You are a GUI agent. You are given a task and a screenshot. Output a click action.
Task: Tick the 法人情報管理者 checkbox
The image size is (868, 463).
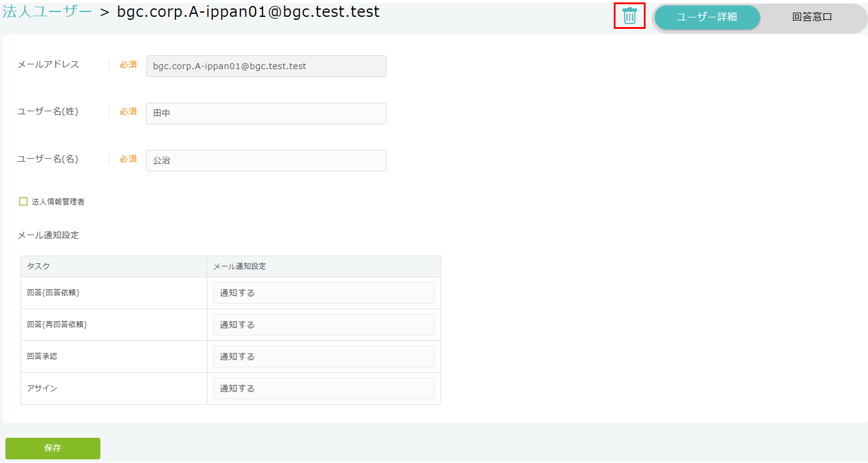coord(23,202)
